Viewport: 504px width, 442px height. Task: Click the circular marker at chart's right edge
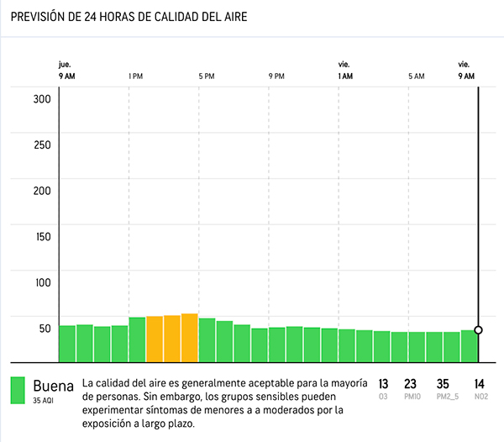pyautogui.click(x=478, y=330)
